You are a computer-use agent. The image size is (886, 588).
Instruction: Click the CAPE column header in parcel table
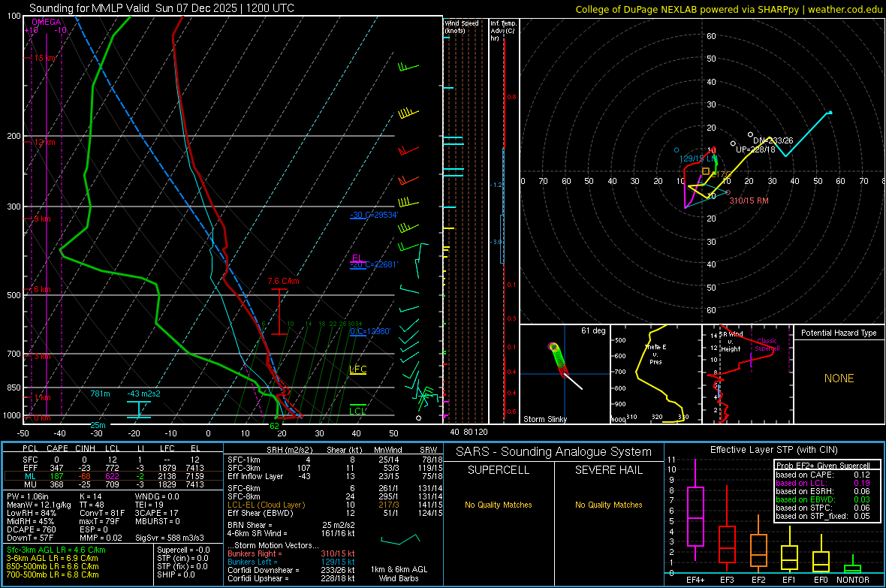click(x=57, y=448)
